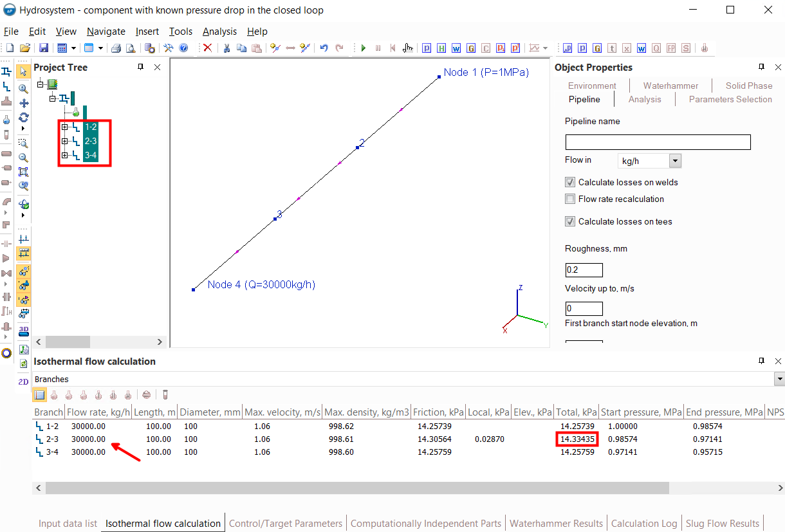Open the Calculation Log tab
The width and height of the screenshot is (785, 532).
click(x=644, y=523)
